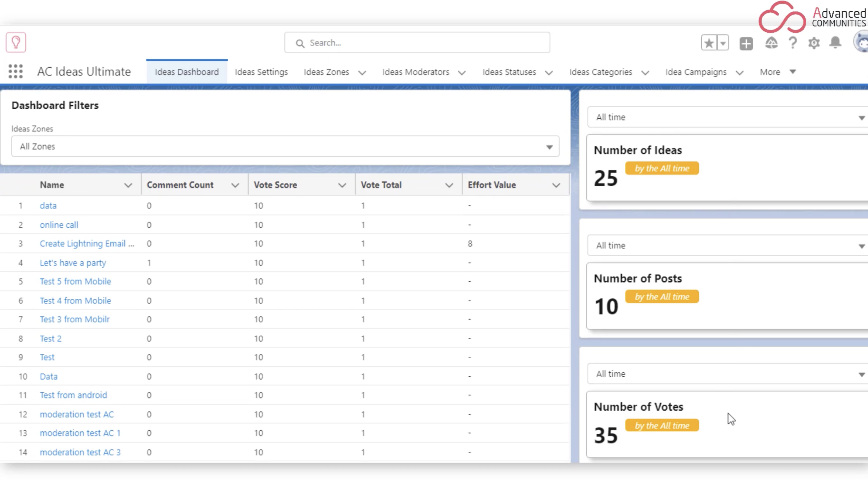Open the Number of Votes time dropdown
This screenshot has height=487, width=868.
[x=728, y=374]
